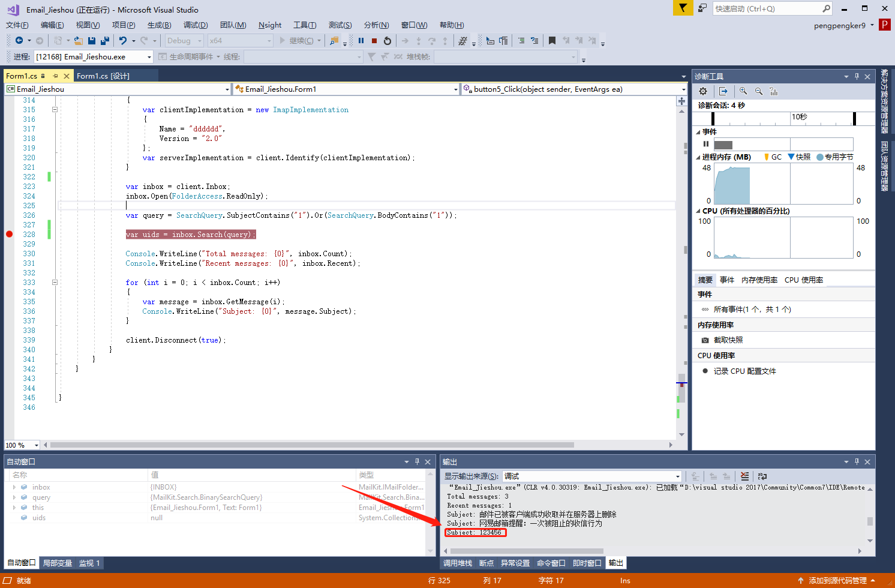Click the Output panel horizontal scrollbar
Viewport: 895px width, 588px height.
525,551
